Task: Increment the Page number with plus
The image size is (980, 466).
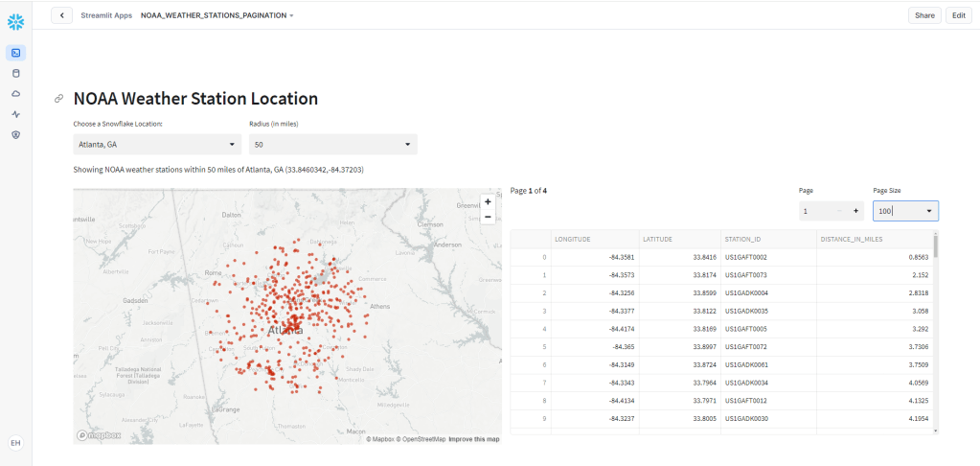Action: [x=855, y=211]
